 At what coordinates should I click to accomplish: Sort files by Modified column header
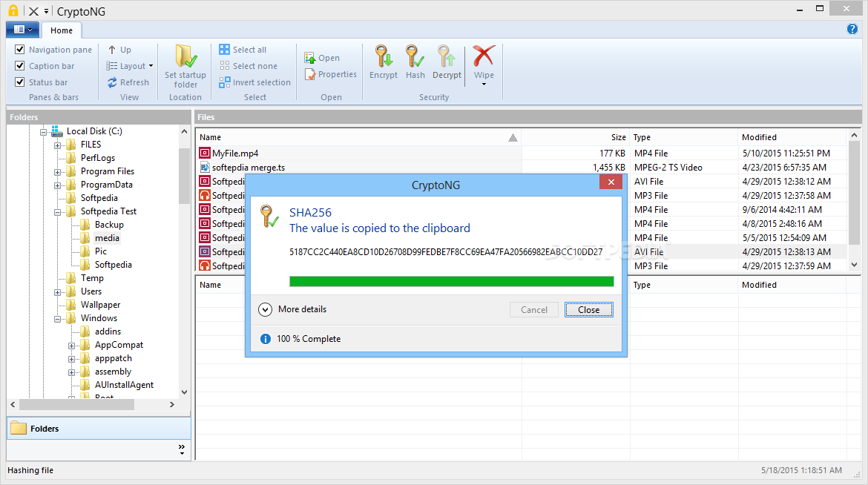point(792,136)
